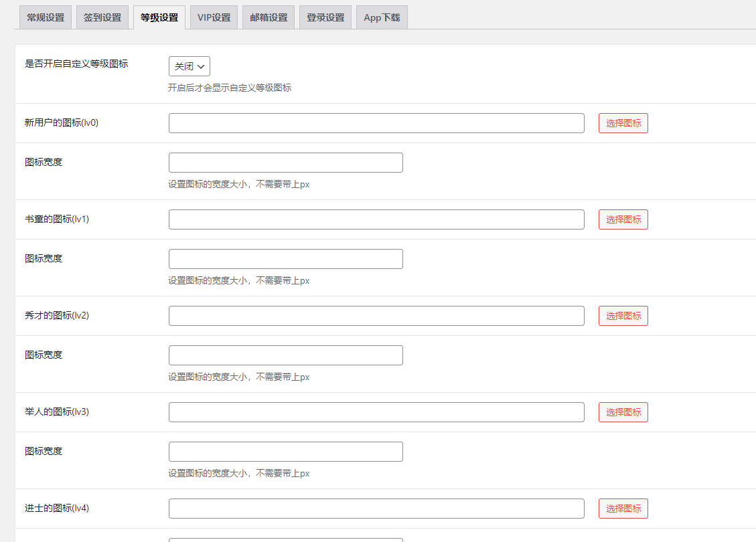Focus the 新用户的图标(lv0) text field
Viewport: 756px width, 542px height.
[376, 123]
